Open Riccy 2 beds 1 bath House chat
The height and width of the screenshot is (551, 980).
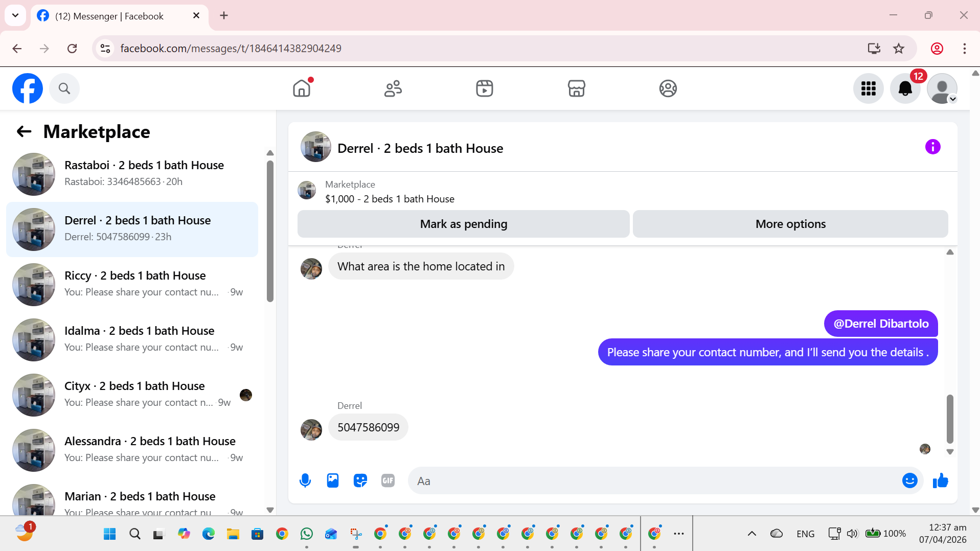[x=132, y=284]
